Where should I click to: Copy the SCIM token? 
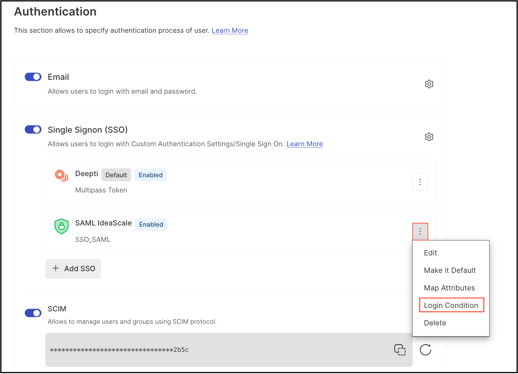pyautogui.click(x=400, y=350)
